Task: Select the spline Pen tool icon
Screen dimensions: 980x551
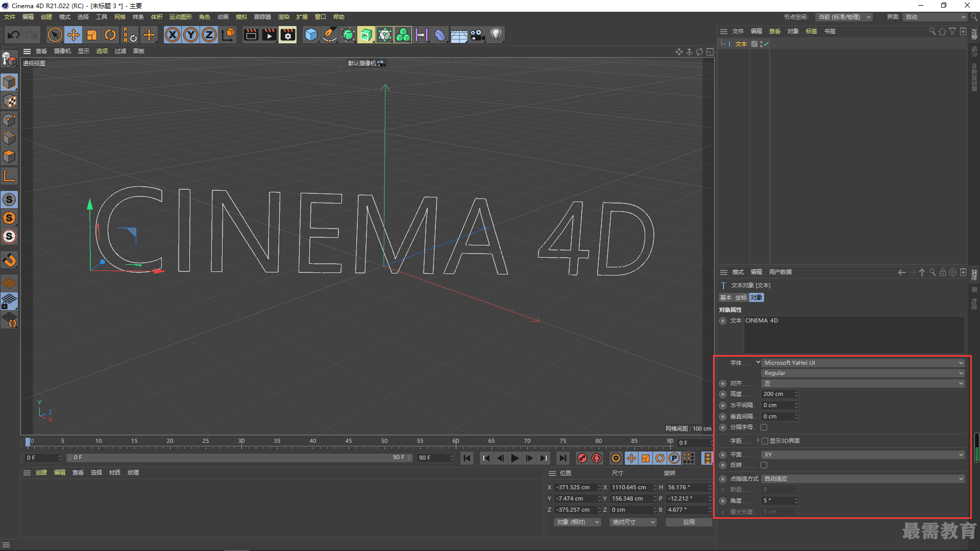Action: [x=330, y=35]
